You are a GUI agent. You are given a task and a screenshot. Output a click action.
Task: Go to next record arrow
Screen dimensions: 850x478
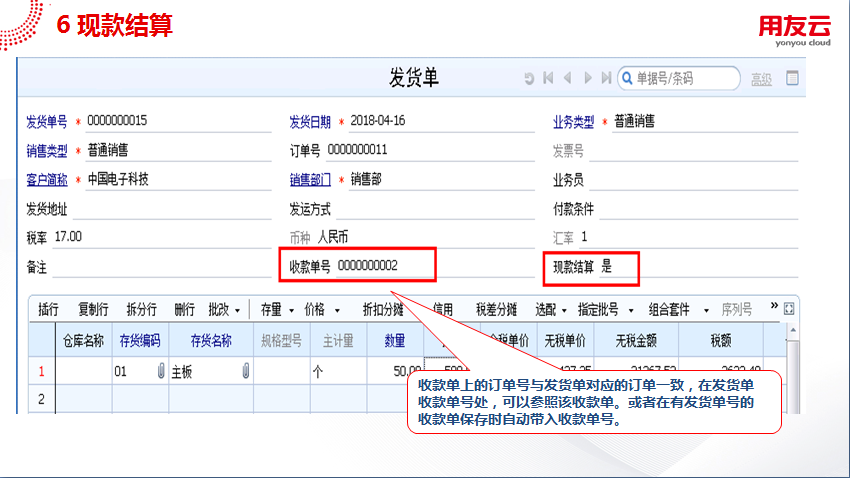click(588, 78)
